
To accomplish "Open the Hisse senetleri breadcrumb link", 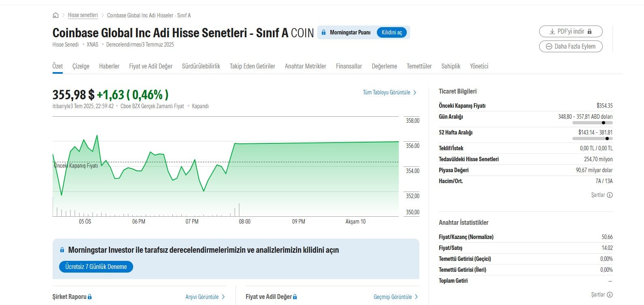I will (x=83, y=15).
